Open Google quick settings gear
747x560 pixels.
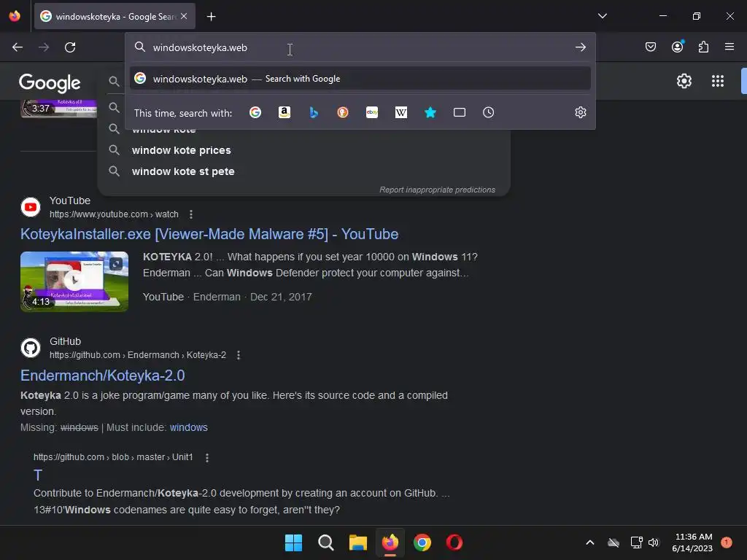[684, 81]
